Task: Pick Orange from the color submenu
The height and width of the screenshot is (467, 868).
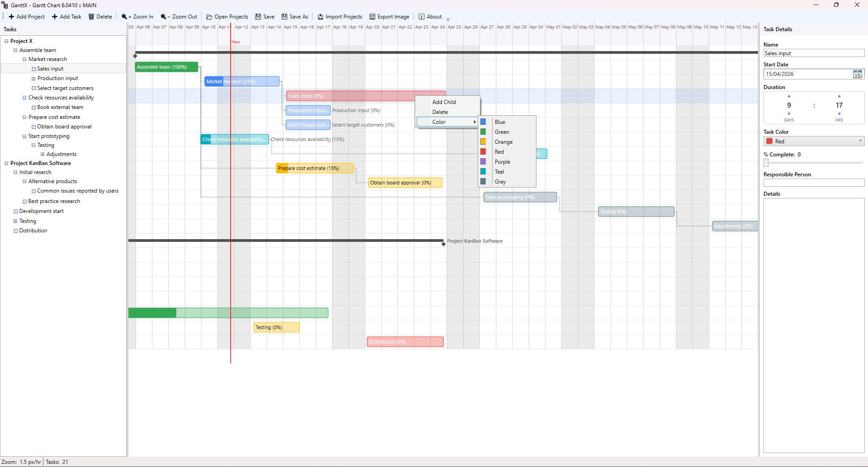Action: [507, 142]
